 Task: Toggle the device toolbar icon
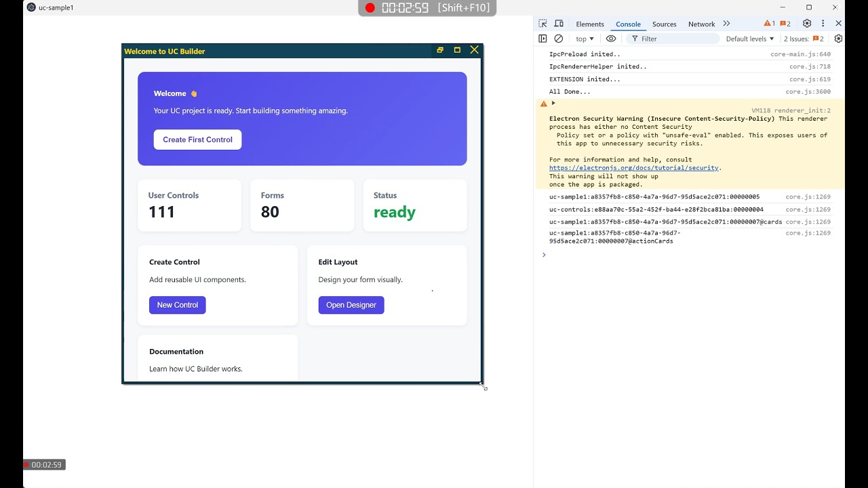click(x=559, y=24)
